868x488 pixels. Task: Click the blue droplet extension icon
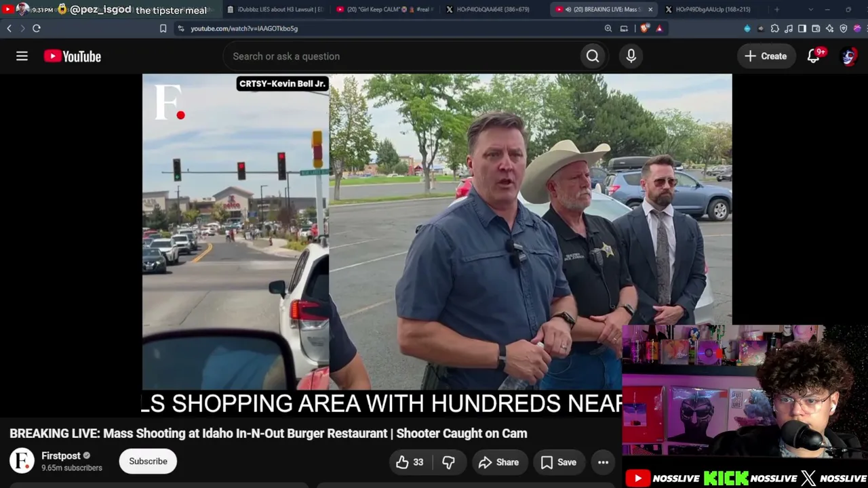[x=747, y=28]
